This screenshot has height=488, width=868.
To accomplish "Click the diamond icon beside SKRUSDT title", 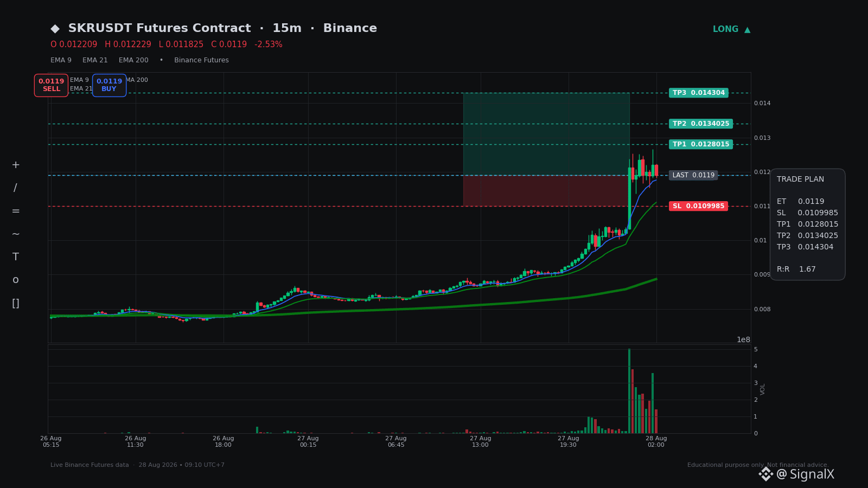I will tap(55, 29).
